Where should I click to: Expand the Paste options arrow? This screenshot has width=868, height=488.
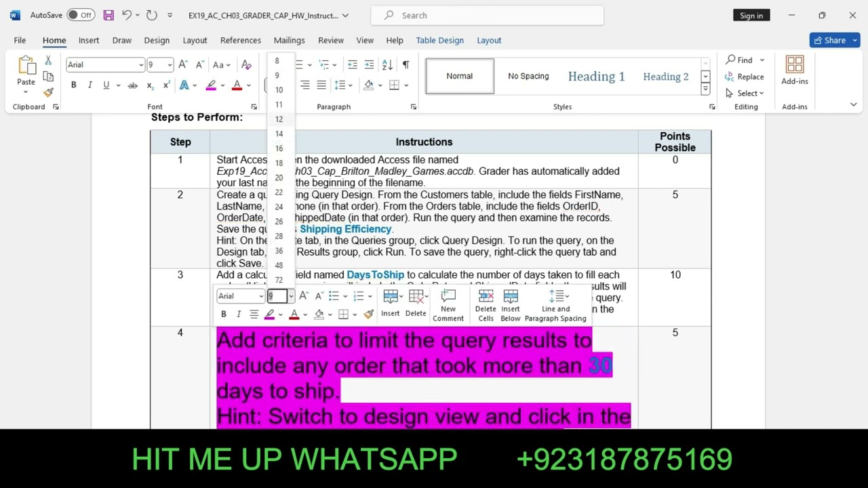[26, 91]
